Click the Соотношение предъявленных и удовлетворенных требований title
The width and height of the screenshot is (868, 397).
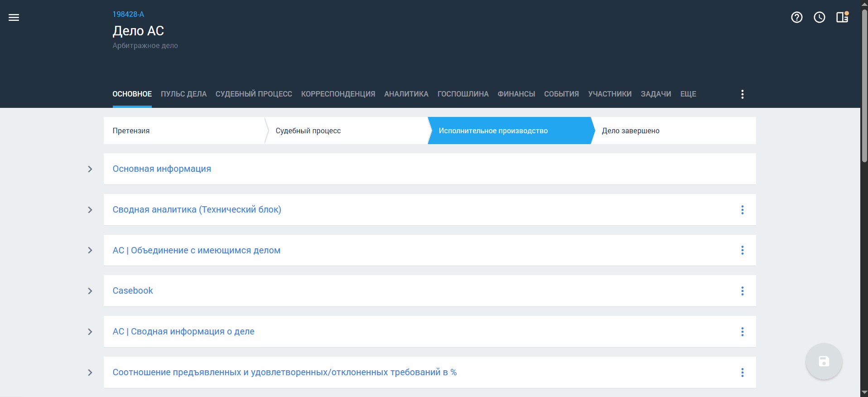point(285,372)
